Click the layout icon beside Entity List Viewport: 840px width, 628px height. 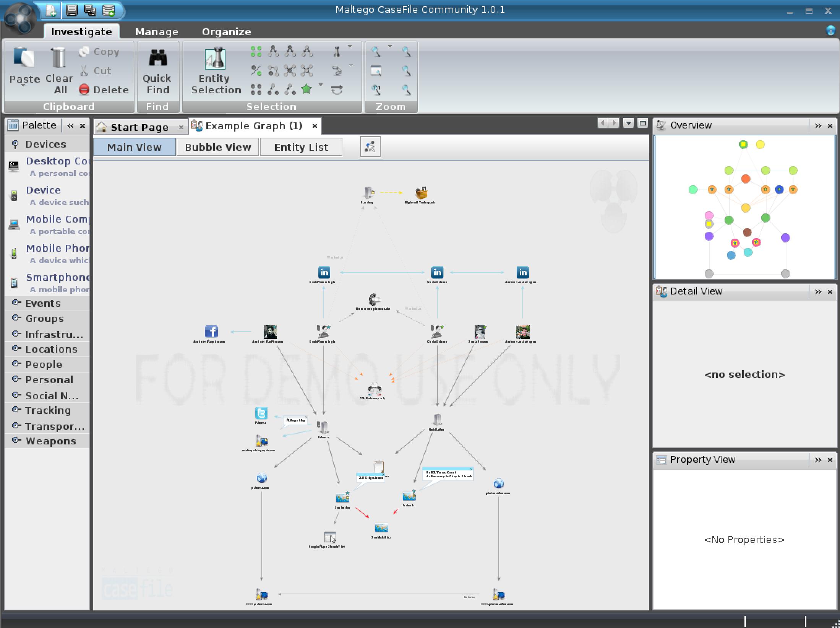pyautogui.click(x=370, y=147)
